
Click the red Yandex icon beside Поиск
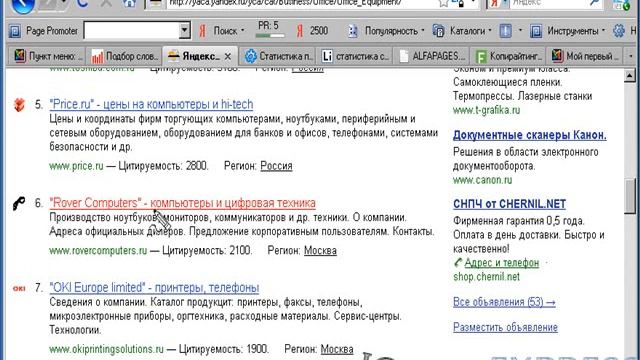click(x=202, y=31)
